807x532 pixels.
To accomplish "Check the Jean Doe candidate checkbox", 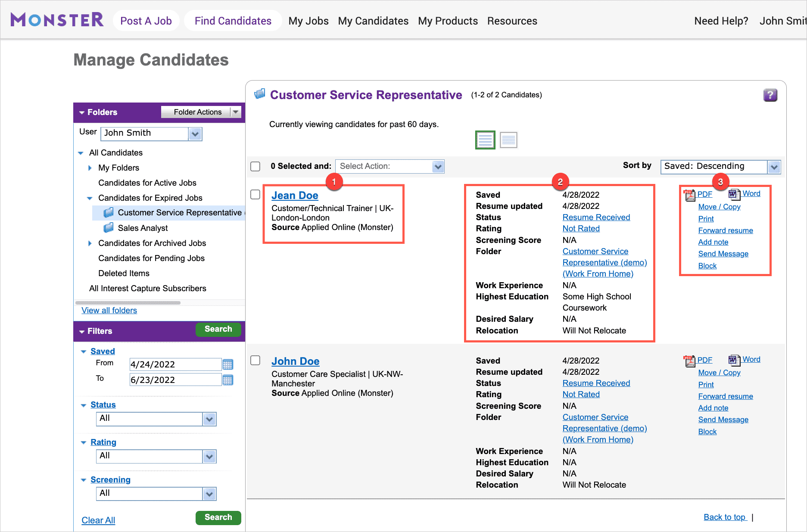I will 255,195.
